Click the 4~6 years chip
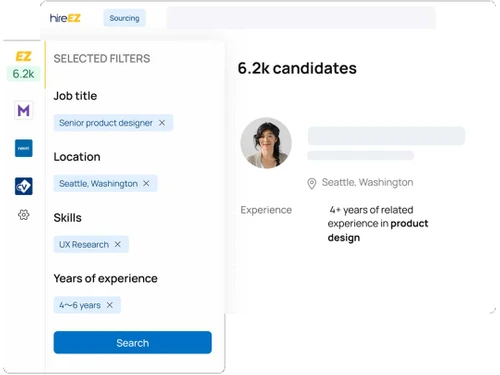Screen dimensions: 500x375 pyautogui.click(x=87, y=305)
